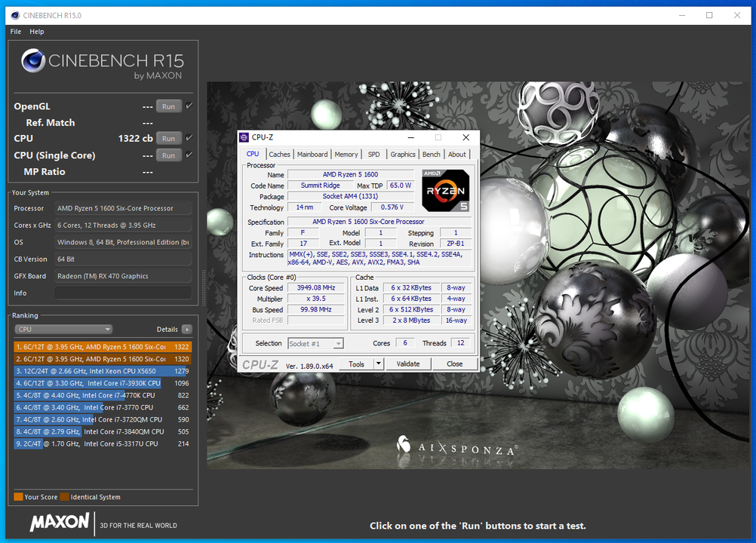Click the Code Name value Summit Ridge

tap(320, 186)
